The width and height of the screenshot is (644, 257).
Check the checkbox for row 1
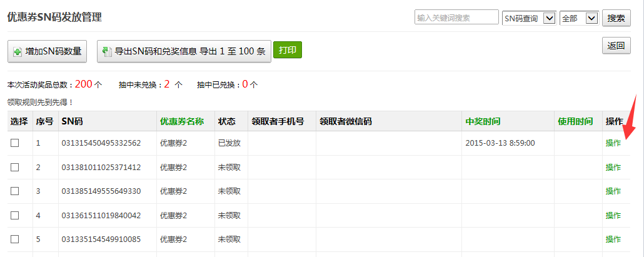(x=15, y=143)
